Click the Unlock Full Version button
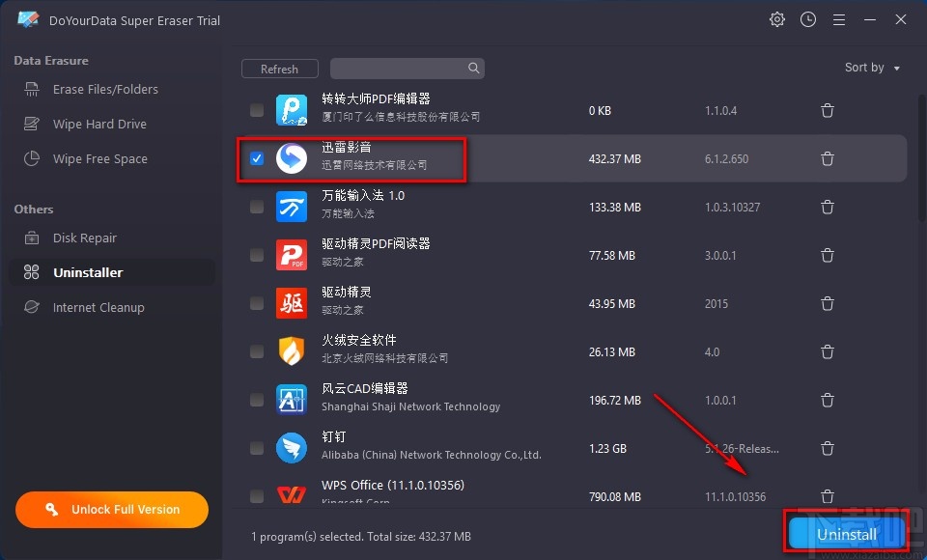The width and height of the screenshot is (927, 560). (111, 509)
